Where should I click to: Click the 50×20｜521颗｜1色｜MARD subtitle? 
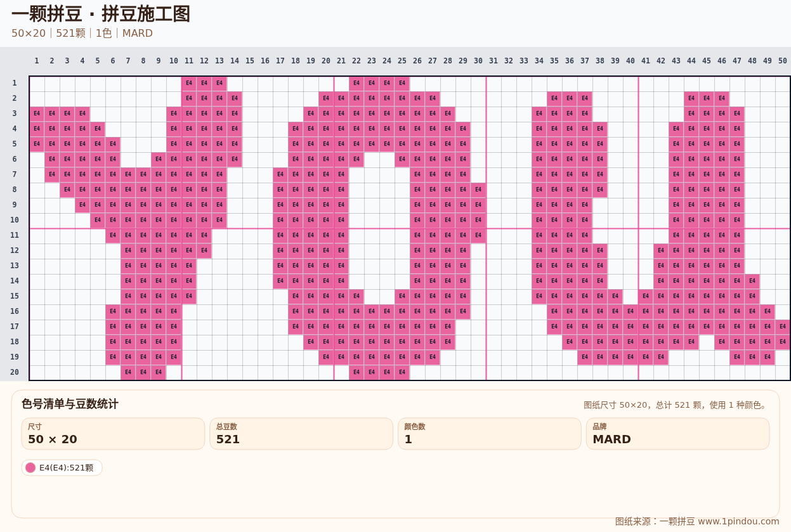tap(82, 34)
